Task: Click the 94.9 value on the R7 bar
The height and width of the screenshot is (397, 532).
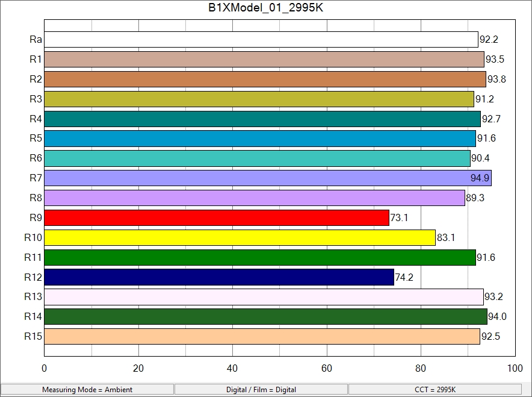Action: coord(480,178)
